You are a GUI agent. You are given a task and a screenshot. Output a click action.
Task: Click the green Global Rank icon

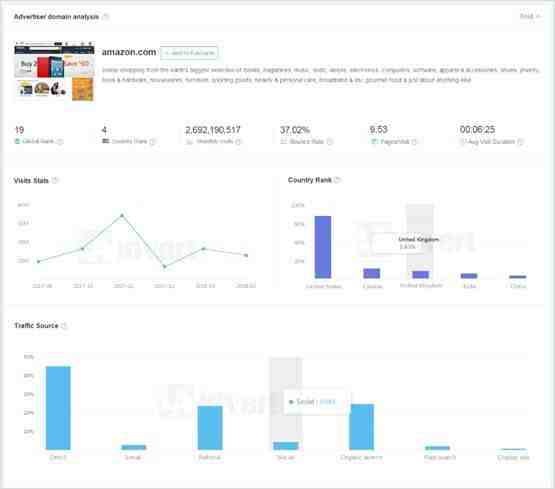[x=17, y=141]
